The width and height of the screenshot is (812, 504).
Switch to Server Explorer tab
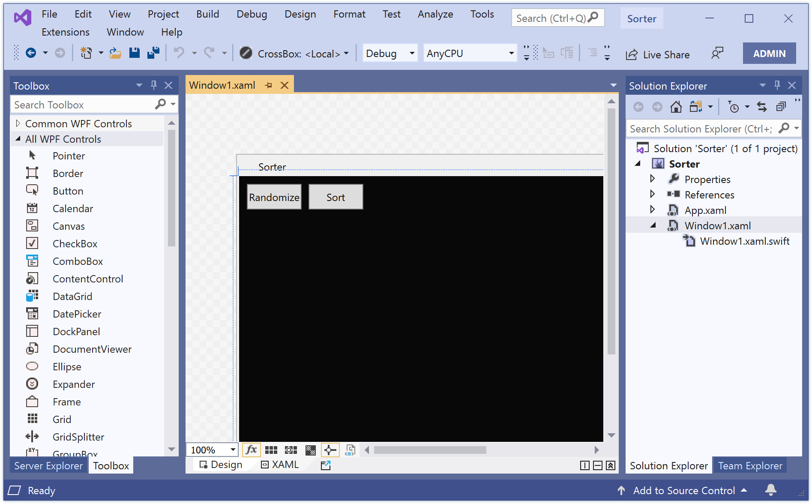pos(48,465)
